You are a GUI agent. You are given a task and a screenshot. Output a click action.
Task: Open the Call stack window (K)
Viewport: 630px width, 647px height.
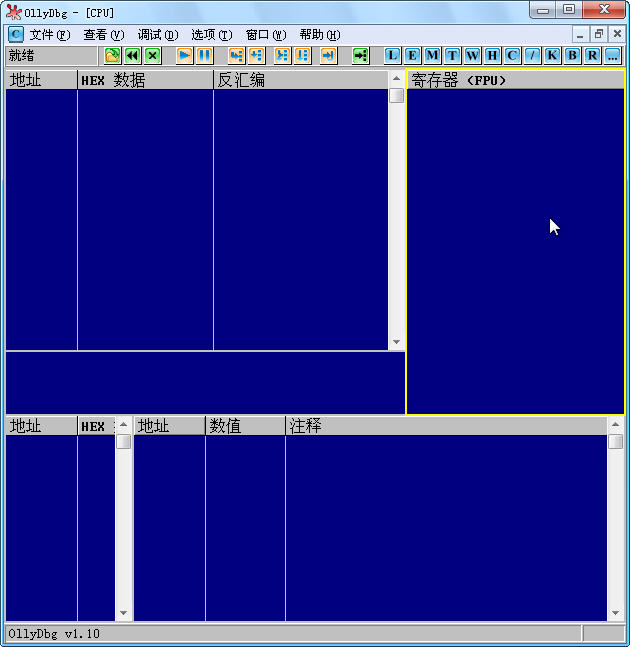pos(552,55)
